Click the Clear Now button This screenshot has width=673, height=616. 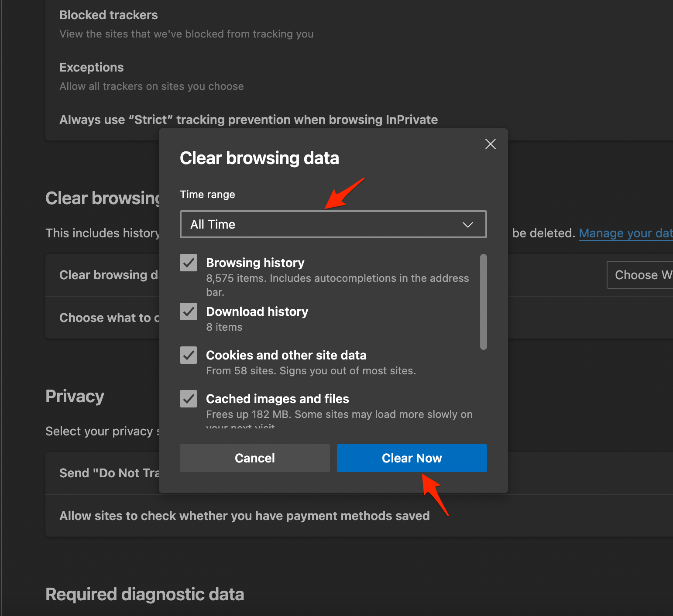tap(412, 458)
